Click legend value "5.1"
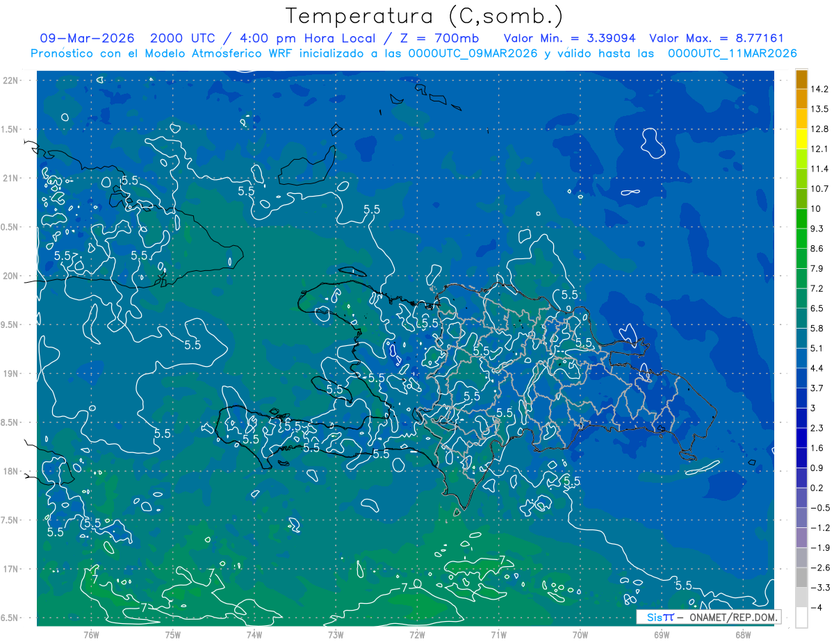The image size is (834, 644). tap(817, 349)
